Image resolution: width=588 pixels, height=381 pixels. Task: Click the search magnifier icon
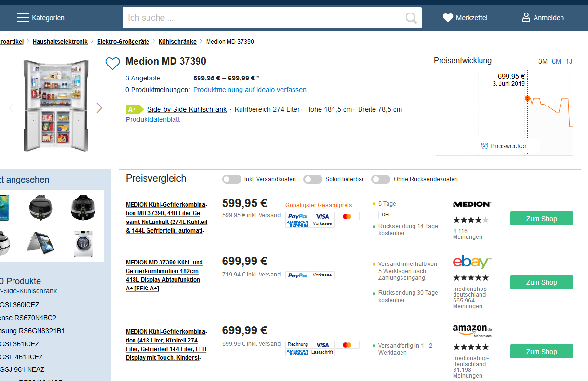[x=411, y=18]
